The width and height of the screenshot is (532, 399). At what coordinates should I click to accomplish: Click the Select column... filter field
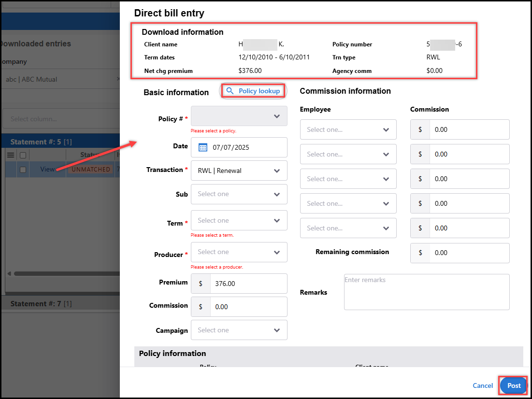61,119
